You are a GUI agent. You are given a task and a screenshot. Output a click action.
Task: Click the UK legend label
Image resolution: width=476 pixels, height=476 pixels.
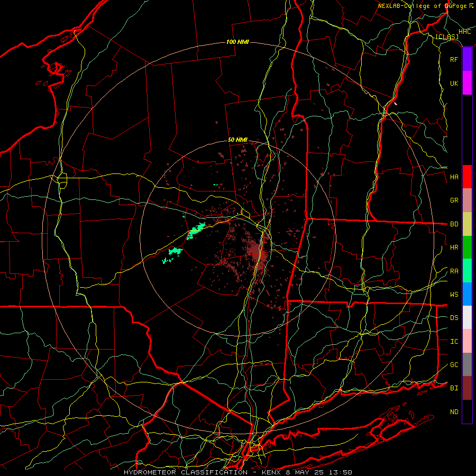(454, 83)
